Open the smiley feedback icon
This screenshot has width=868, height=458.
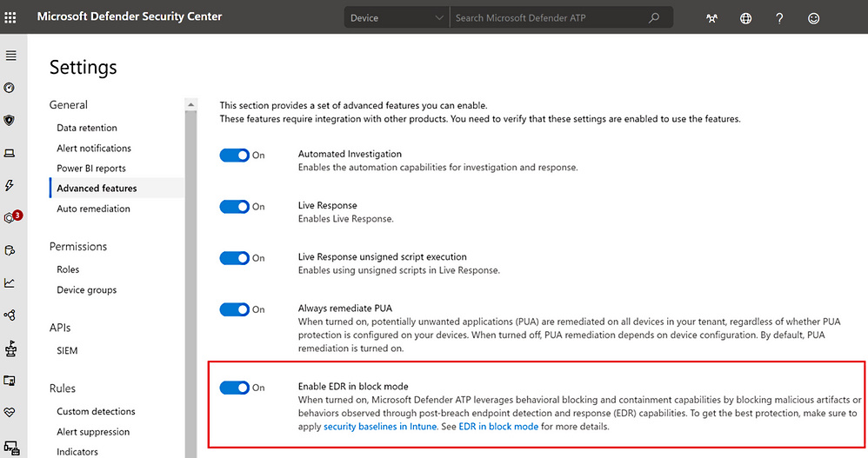(x=813, y=18)
